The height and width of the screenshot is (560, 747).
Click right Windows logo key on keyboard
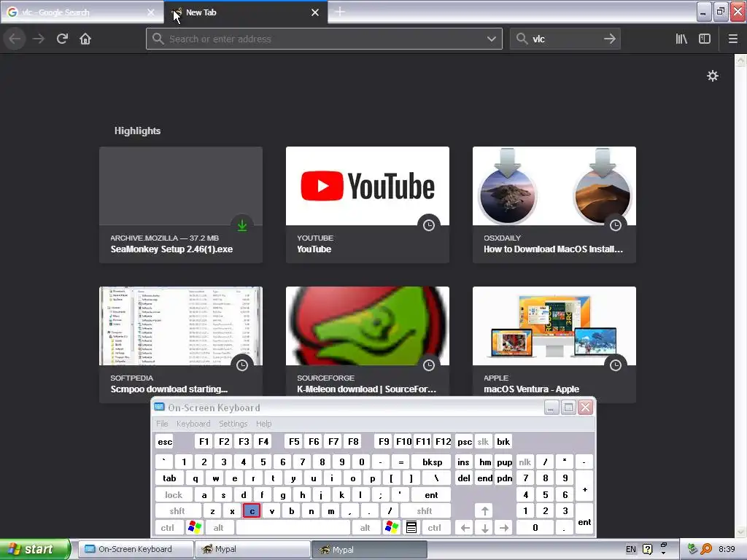(392, 527)
